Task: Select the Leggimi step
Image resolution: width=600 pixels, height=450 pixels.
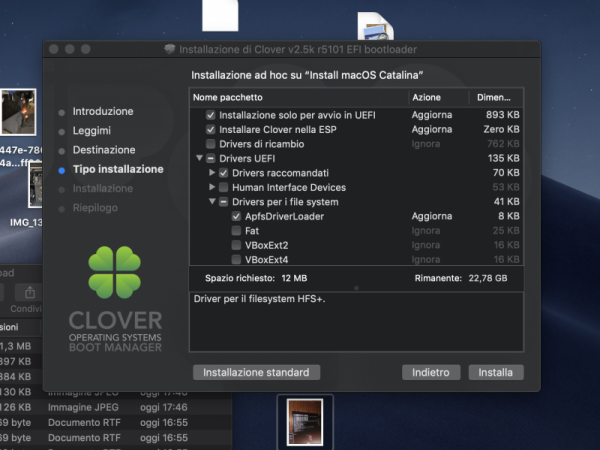Action: 92,130
